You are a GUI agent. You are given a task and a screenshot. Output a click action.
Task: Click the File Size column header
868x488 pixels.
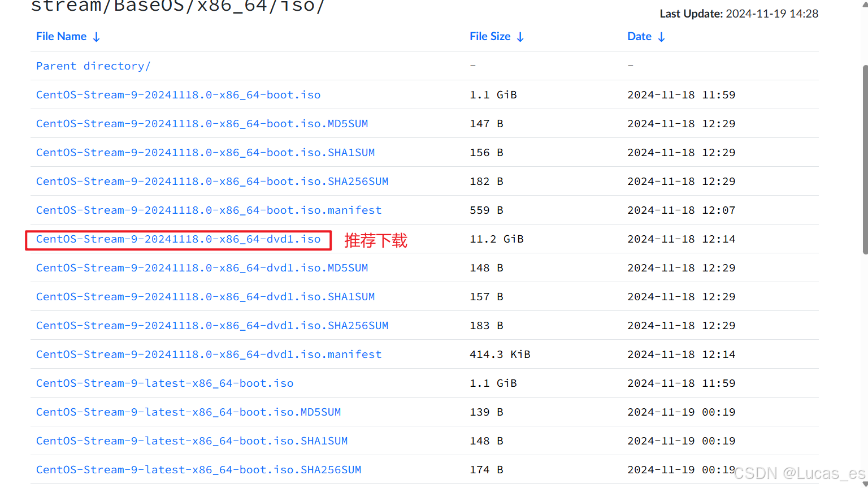click(490, 36)
